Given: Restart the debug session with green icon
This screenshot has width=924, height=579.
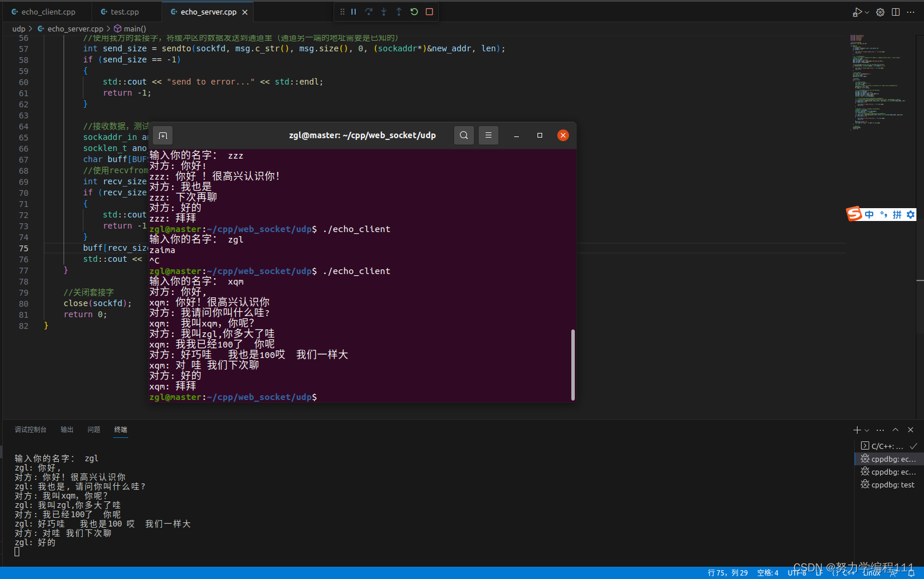Looking at the screenshot, I should point(414,12).
